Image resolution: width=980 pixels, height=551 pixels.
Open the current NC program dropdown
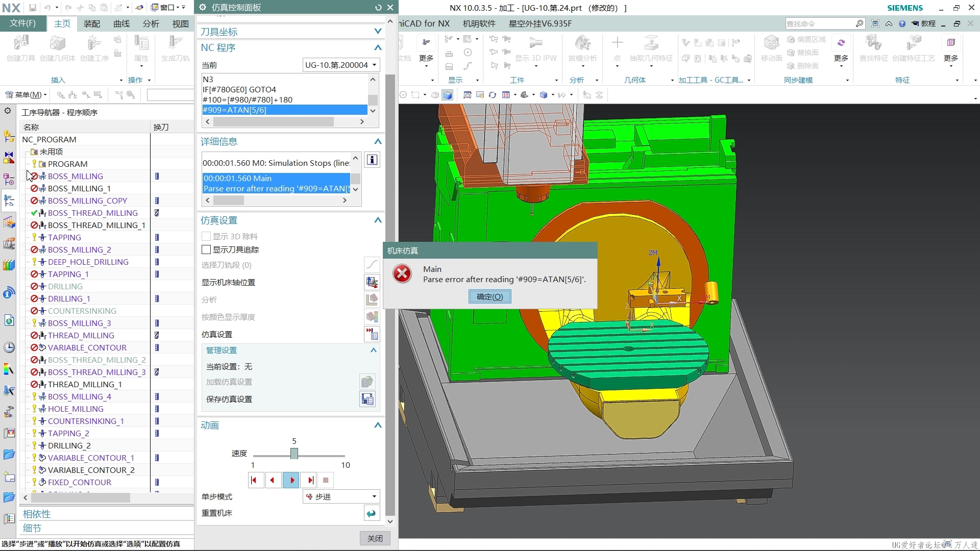tap(341, 65)
